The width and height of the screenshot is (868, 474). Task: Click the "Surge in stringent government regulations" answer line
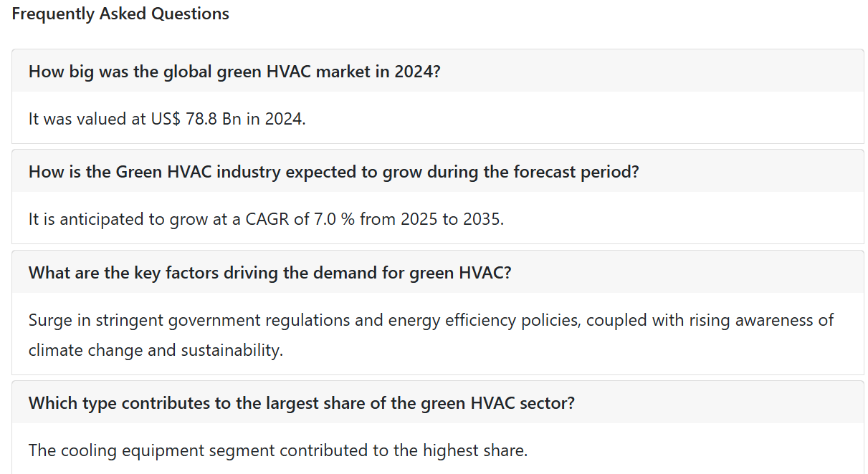431,319
